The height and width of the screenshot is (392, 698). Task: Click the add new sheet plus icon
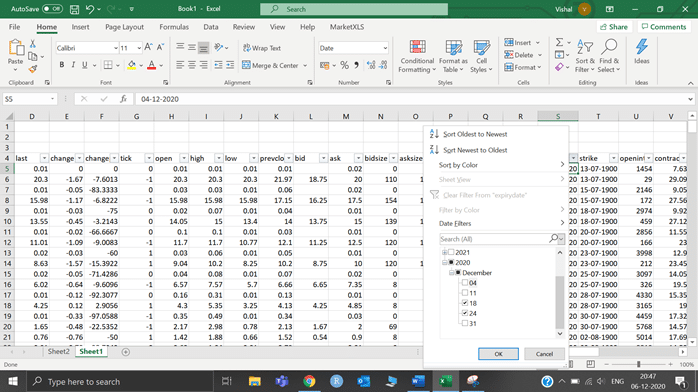(x=126, y=352)
